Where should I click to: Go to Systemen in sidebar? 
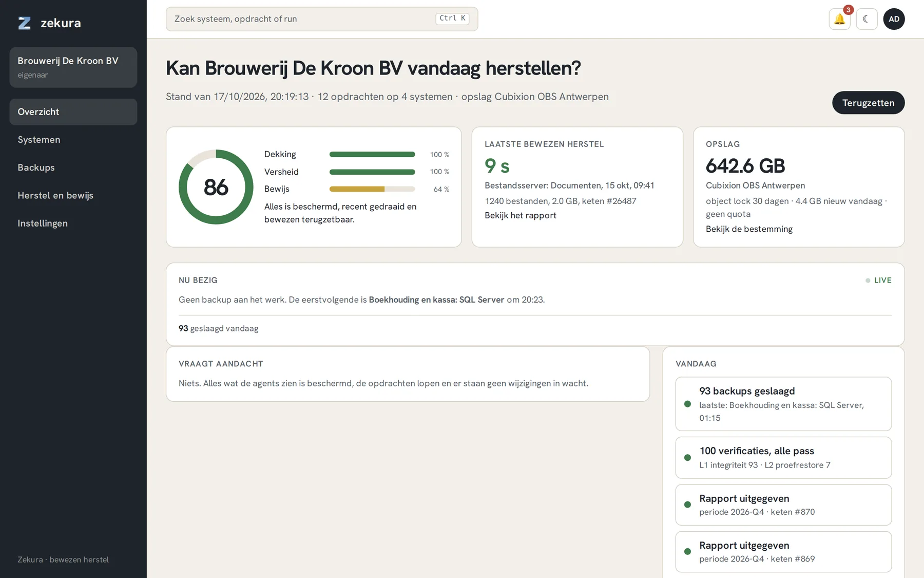(73, 140)
